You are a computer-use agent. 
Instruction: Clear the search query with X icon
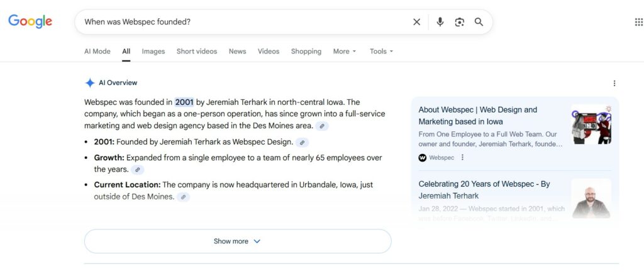pos(416,22)
